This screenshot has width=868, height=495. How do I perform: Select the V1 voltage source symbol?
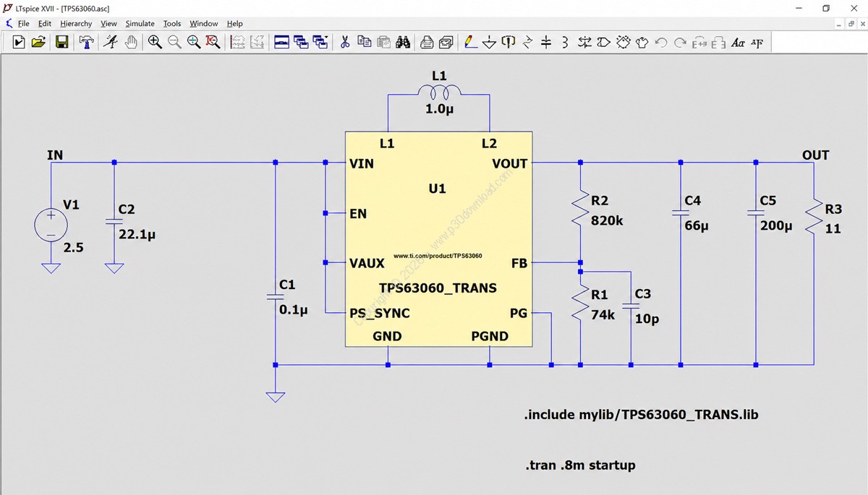click(51, 225)
